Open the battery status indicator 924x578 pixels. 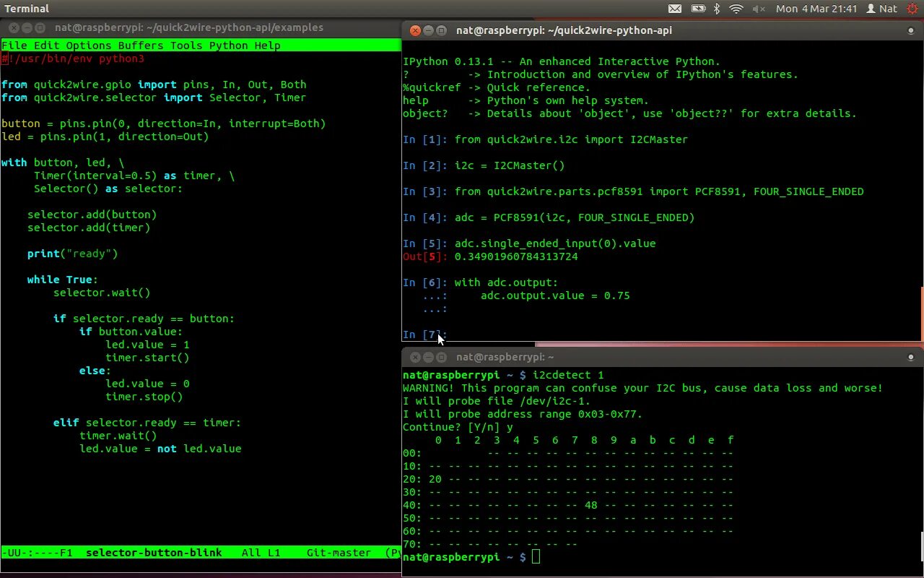pos(697,9)
